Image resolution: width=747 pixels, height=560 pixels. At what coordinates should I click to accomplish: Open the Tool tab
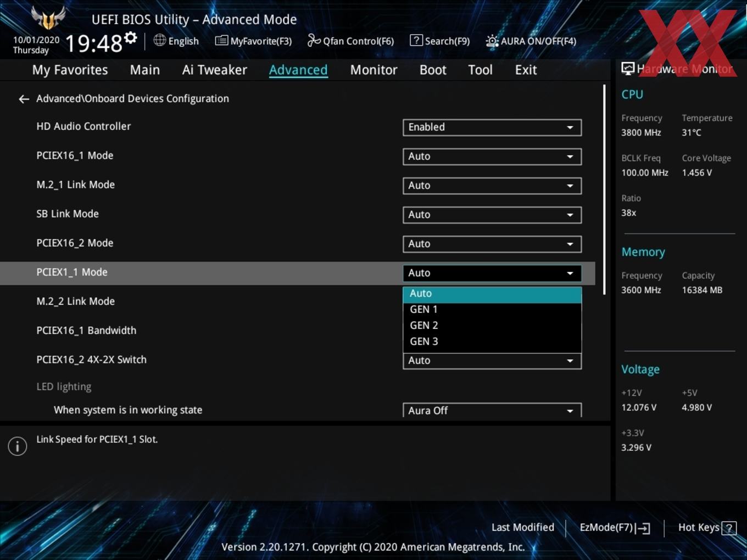(x=480, y=70)
